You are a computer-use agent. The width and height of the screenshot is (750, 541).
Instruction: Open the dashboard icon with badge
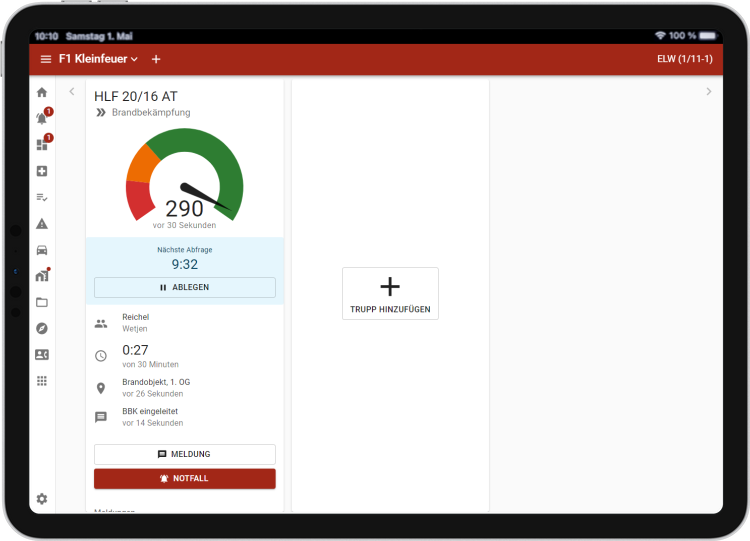(x=42, y=144)
